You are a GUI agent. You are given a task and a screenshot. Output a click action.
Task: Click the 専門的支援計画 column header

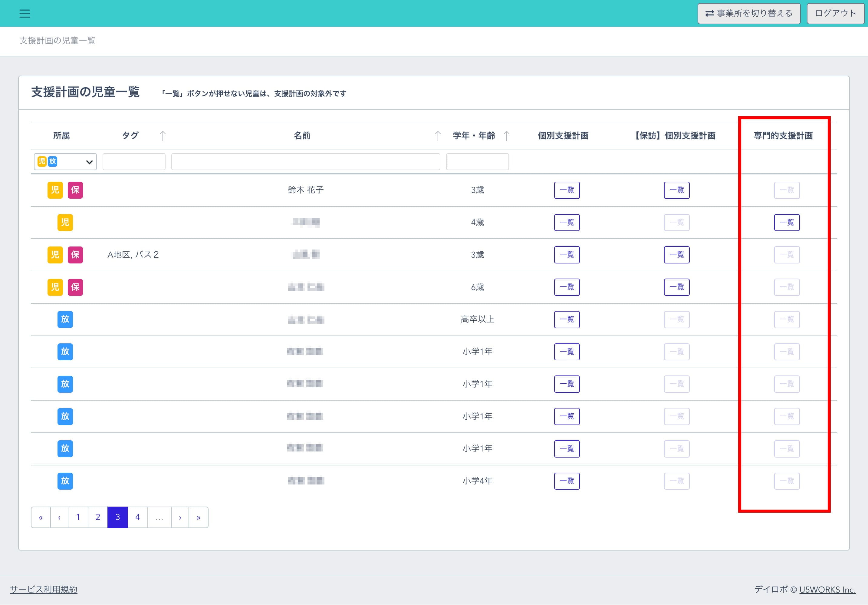pyautogui.click(x=783, y=135)
